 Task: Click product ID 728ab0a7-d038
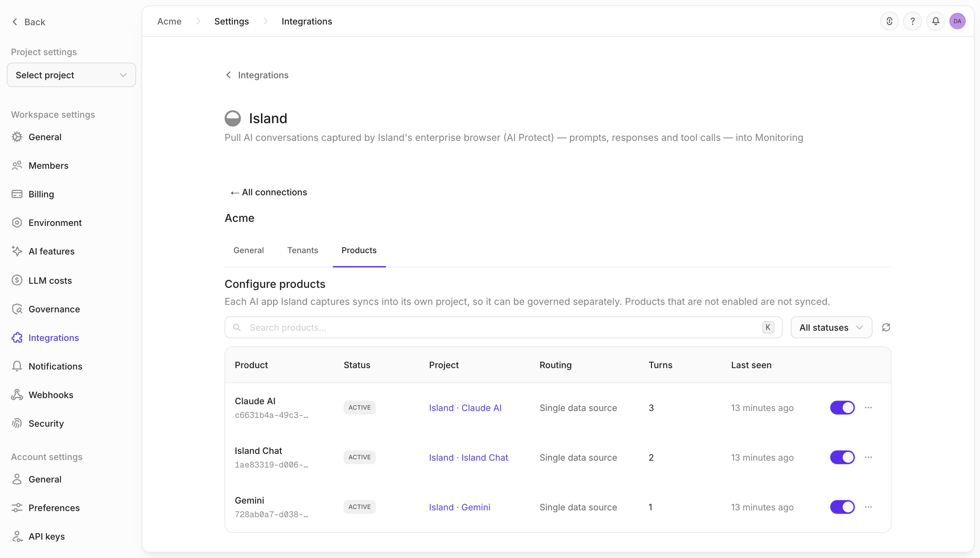(271, 514)
